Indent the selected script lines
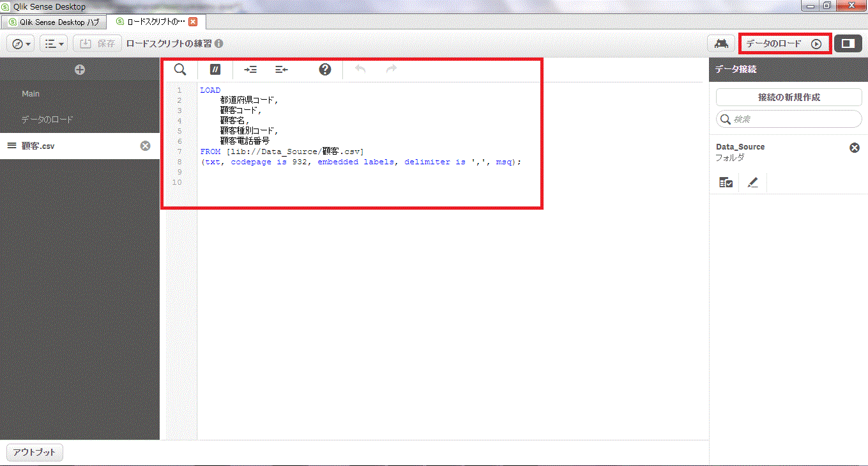This screenshot has width=868, height=466. tap(250, 70)
